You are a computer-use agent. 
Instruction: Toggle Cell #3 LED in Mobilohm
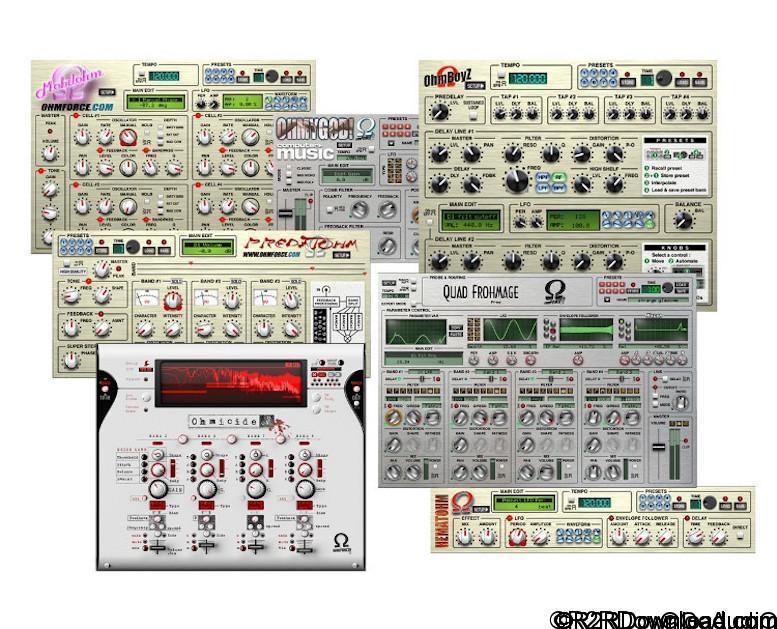click(76, 184)
